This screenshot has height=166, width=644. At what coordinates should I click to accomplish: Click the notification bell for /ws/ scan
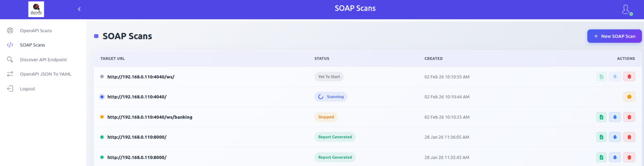pyautogui.click(x=615, y=77)
